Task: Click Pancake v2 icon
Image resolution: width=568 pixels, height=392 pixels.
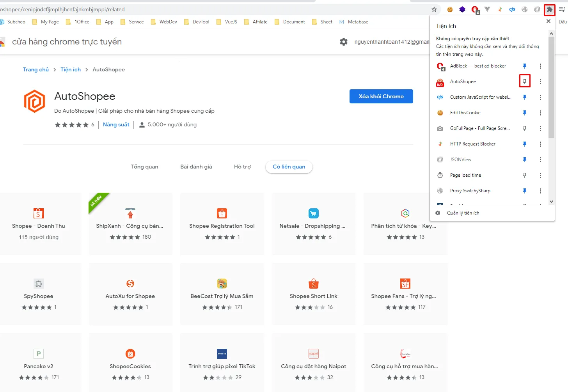Action: pos(39,354)
